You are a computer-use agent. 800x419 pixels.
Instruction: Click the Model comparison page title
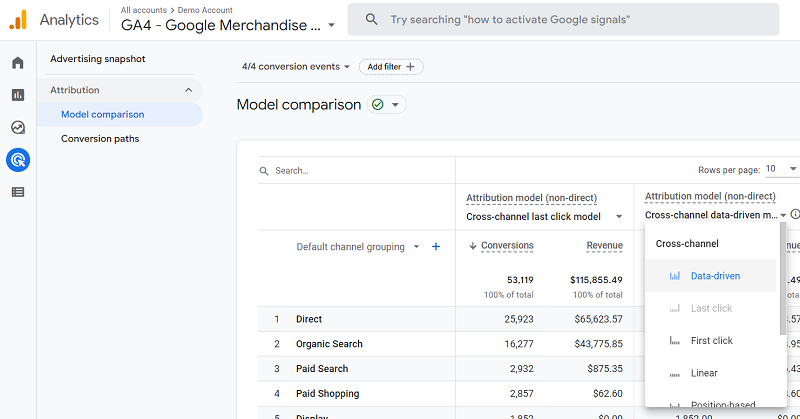[298, 105]
